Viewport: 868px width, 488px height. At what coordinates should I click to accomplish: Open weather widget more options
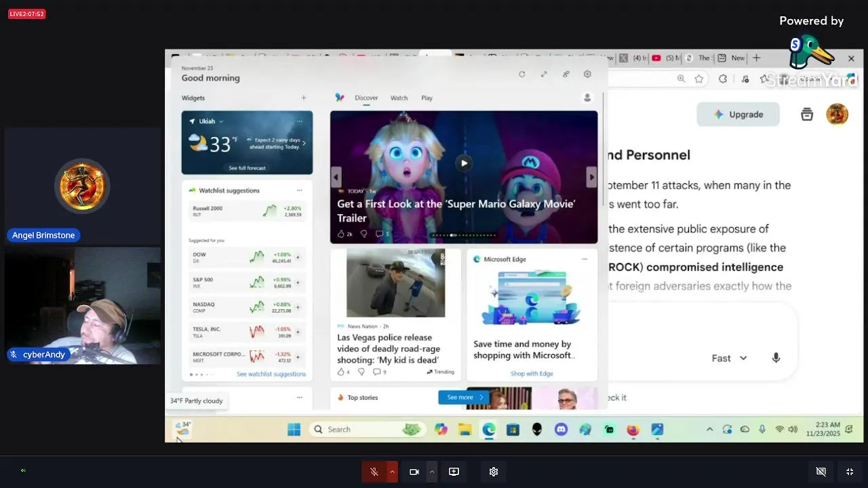coord(299,121)
